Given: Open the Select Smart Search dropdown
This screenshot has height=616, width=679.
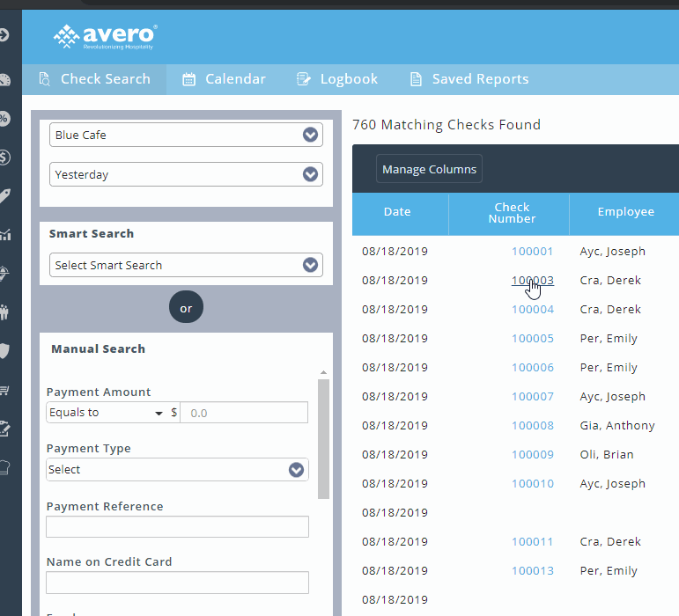Looking at the screenshot, I should click(x=186, y=265).
